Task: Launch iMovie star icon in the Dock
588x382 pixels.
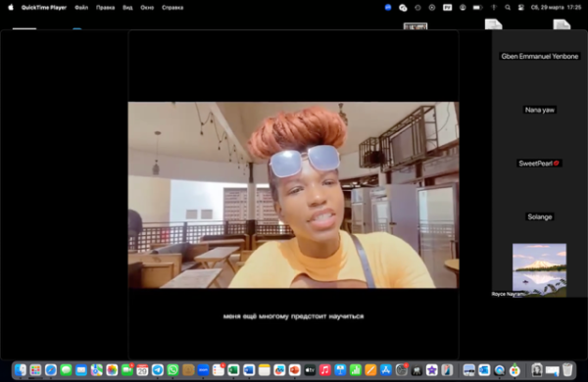Action: 432,370
